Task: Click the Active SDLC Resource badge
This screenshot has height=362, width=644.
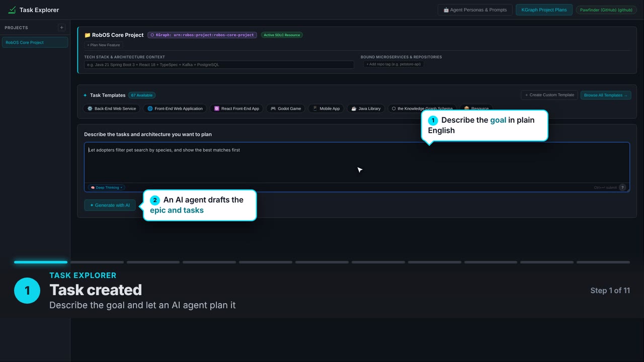Action: coord(282,35)
